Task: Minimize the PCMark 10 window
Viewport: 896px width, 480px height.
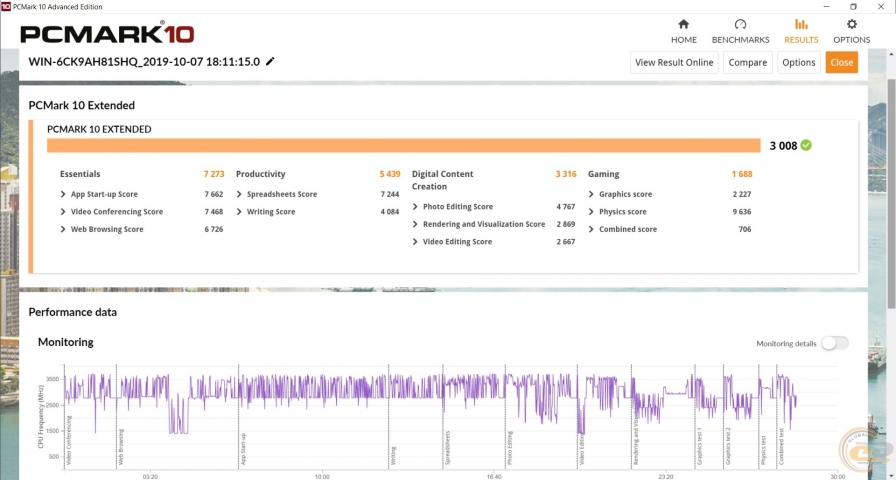Action: click(827, 6)
